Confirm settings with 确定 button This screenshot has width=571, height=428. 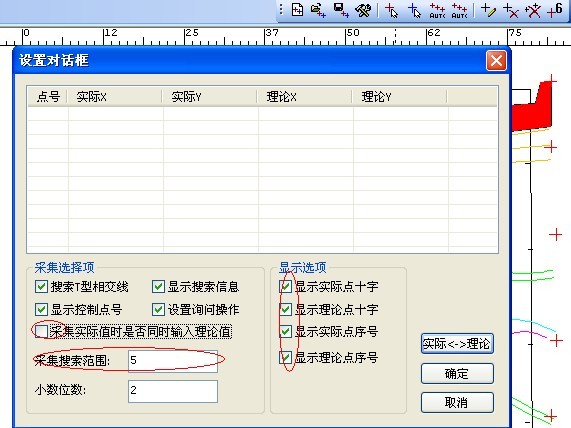click(457, 373)
